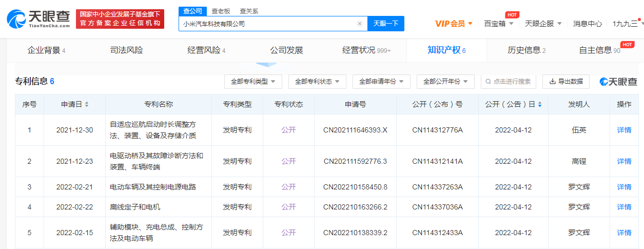Open 详情 for patent CN114312776A
644x249 pixels.
coord(624,130)
